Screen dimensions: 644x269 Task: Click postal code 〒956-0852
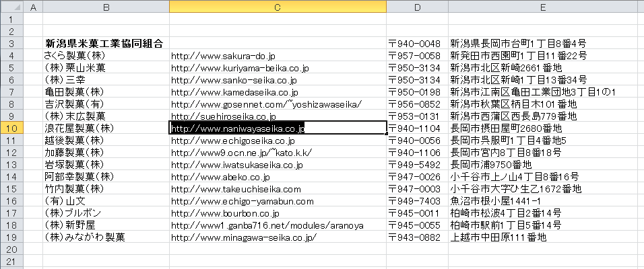coord(414,104)
